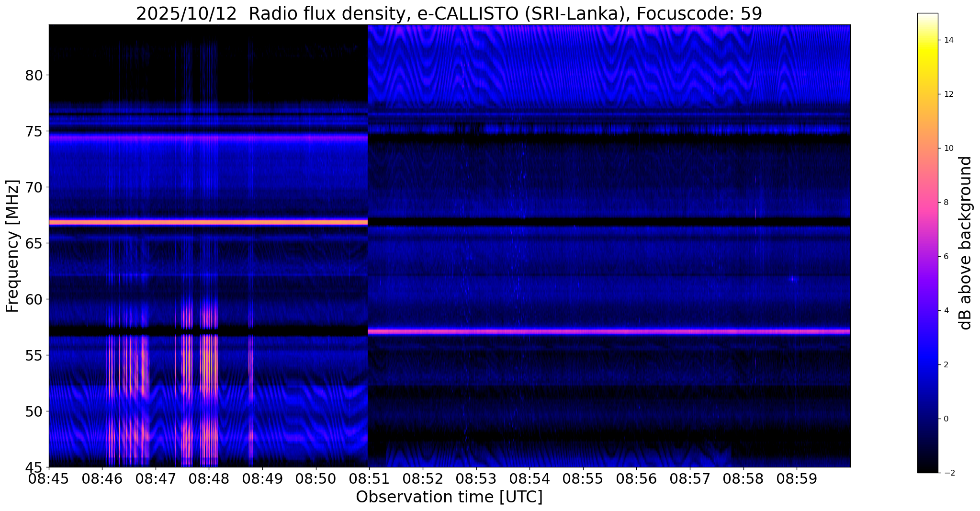Click the 55 MHz frequency tick label

[34, 355]
